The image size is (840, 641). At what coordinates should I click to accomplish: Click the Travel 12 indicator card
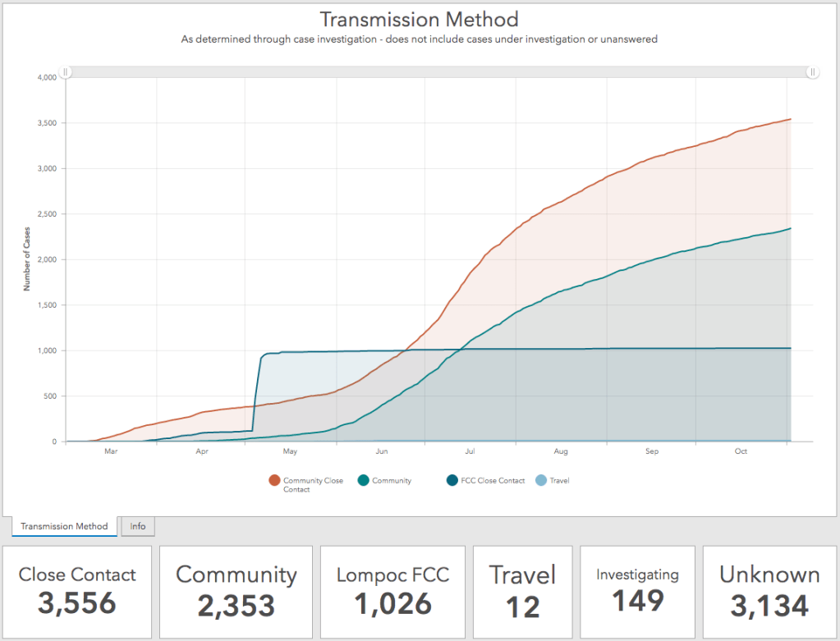click(x=523, y=592)
